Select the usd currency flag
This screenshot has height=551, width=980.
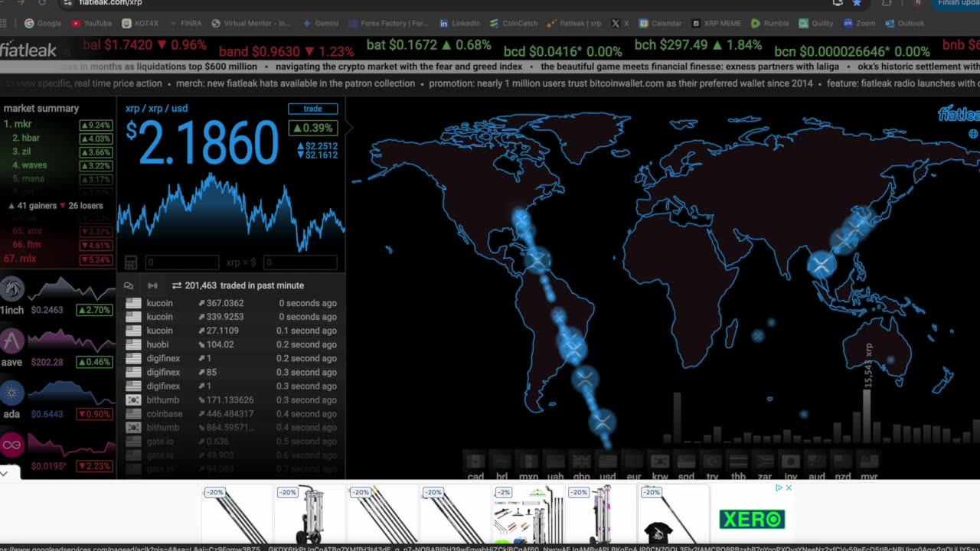607,461
